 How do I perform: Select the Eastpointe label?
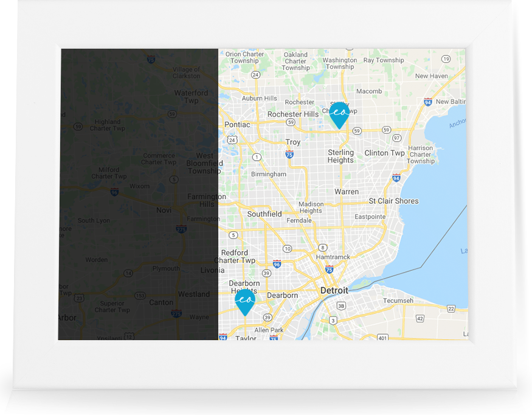coord(370,217)
